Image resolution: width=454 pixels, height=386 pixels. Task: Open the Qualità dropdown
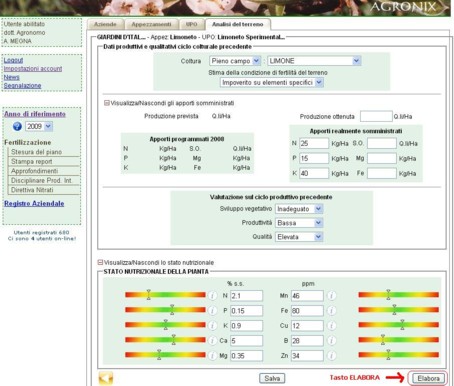click(x=299, y=237)
